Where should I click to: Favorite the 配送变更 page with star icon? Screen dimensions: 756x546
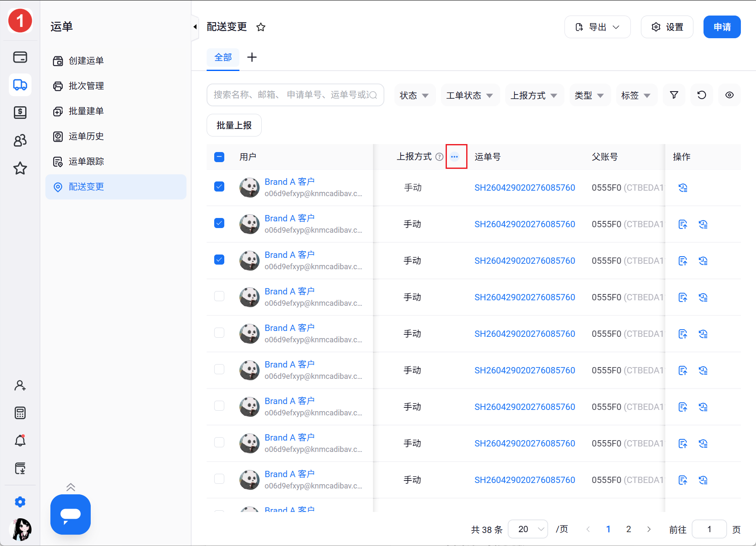(261, 27)
